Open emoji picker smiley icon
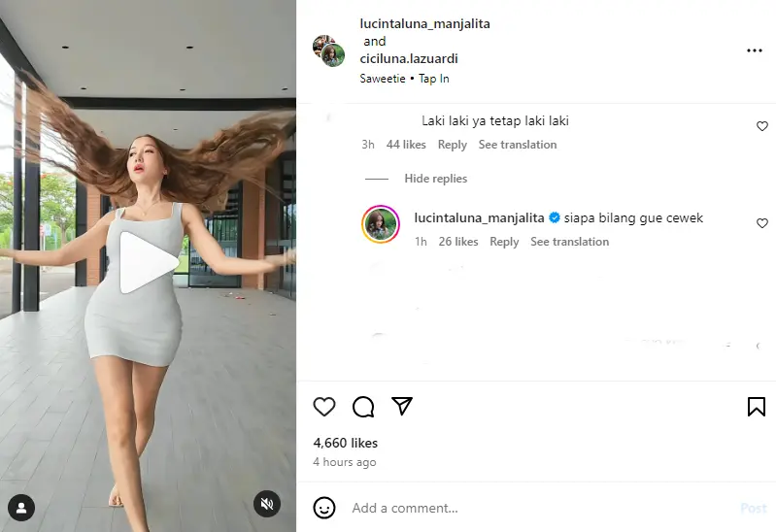 tap(324, 508)
